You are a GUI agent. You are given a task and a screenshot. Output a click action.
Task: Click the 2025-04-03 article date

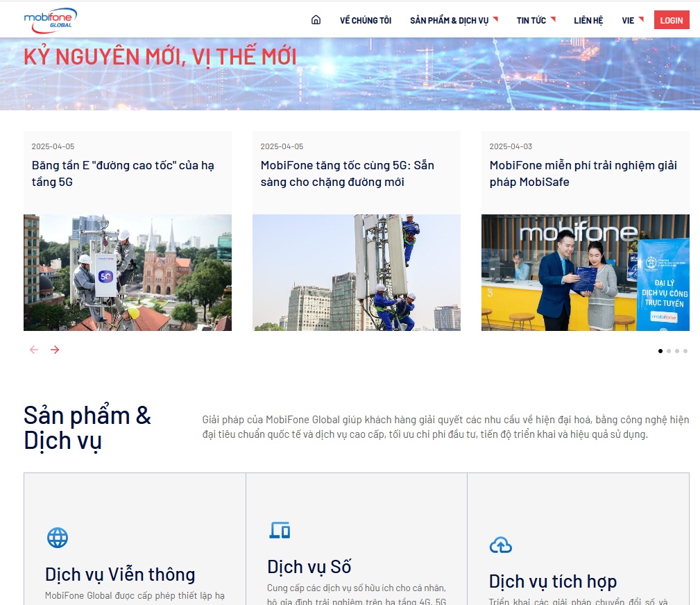pos(511,146)
